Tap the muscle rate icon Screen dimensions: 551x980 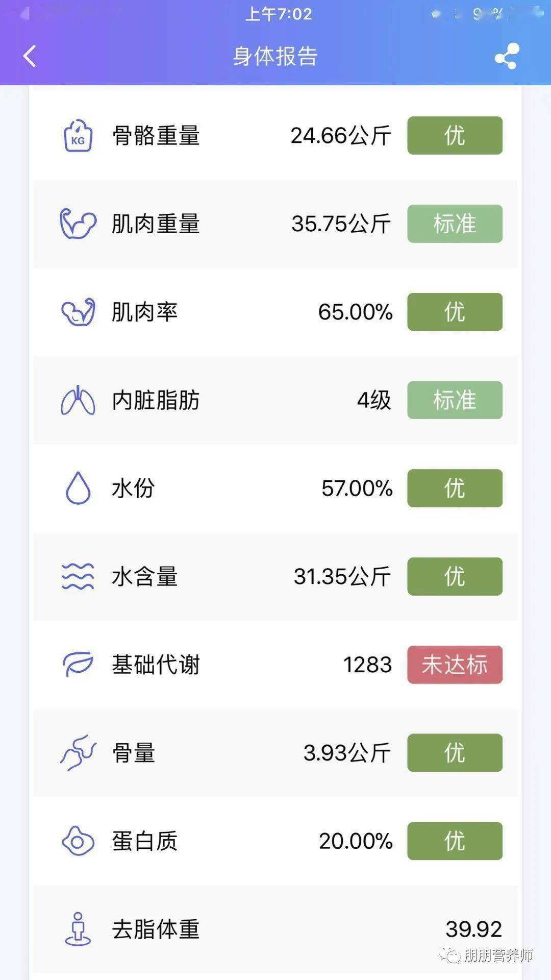tap(78, 312)
